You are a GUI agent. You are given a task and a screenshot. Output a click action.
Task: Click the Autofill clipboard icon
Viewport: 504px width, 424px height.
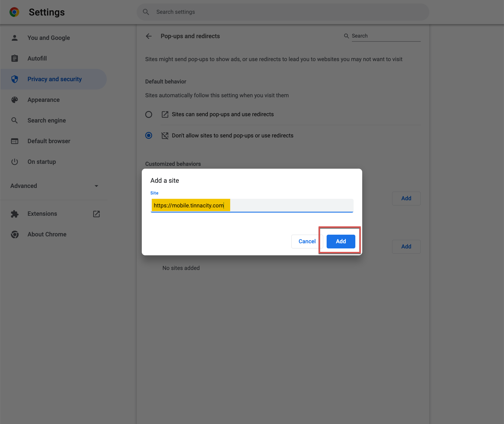pyautogui.click(x=14, y=58)
